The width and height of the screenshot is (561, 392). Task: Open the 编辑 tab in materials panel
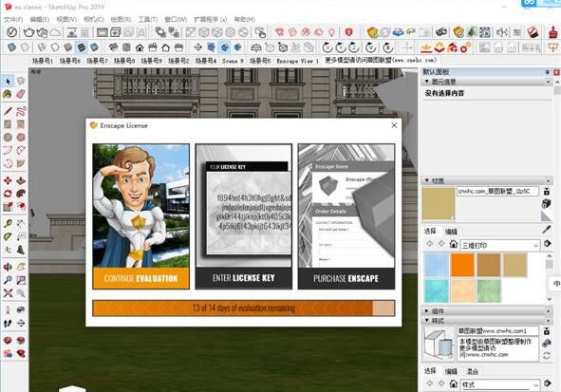[x=451, y=232]
